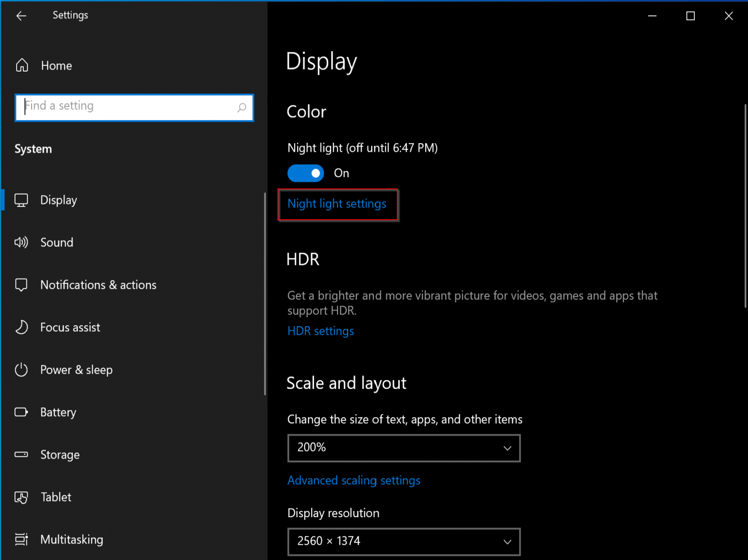Turn off the Night light toggle

pos(305,173)
